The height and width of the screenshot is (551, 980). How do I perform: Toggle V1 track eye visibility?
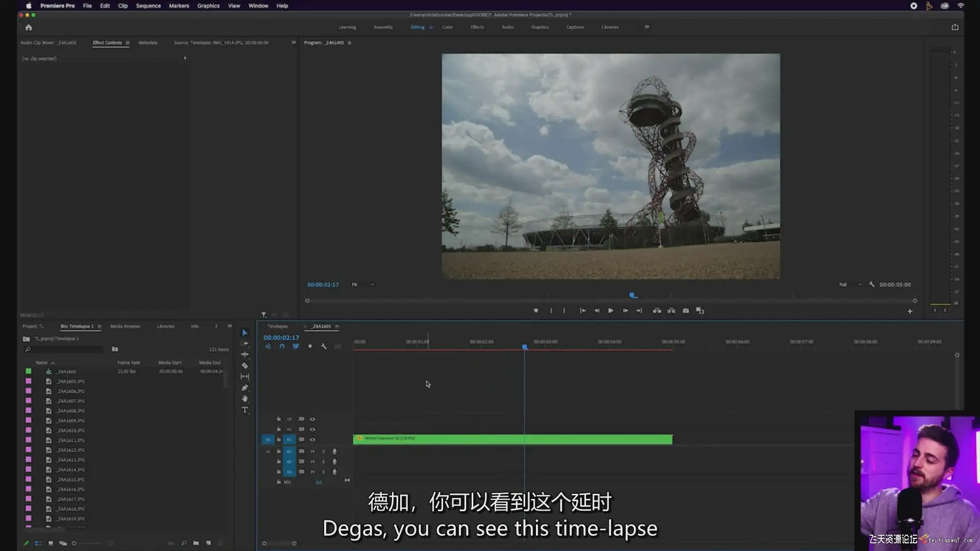point(312,440)
